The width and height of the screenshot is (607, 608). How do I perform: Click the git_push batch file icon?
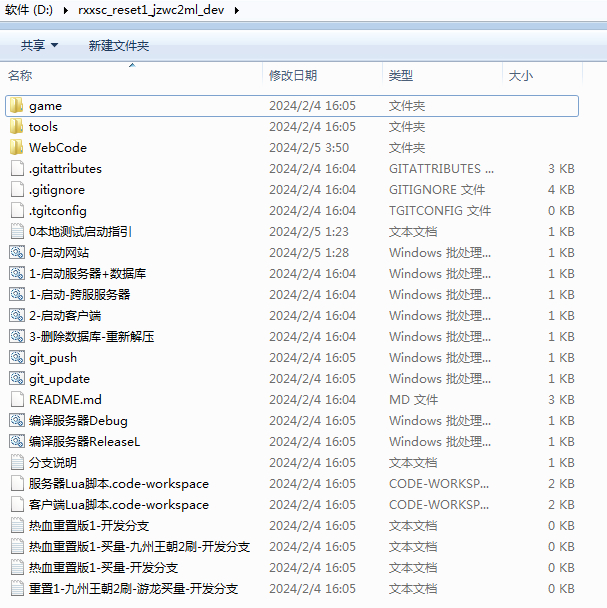pyautogui.click(x=17, y=357)
